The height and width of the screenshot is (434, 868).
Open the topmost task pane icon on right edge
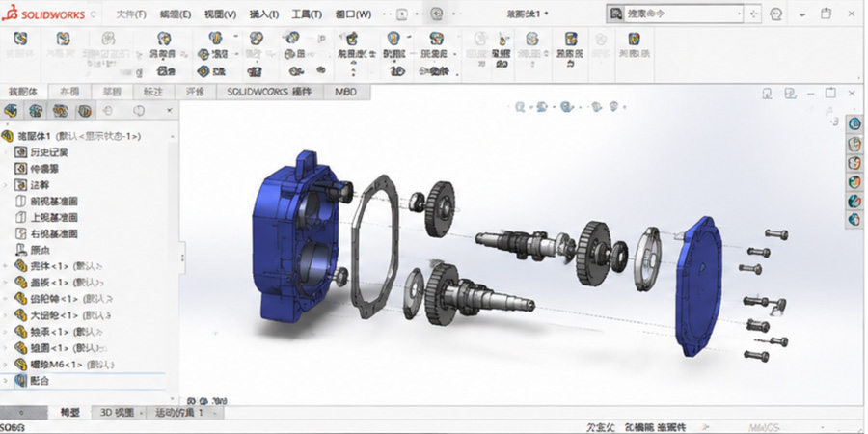[x=855, y=123]
